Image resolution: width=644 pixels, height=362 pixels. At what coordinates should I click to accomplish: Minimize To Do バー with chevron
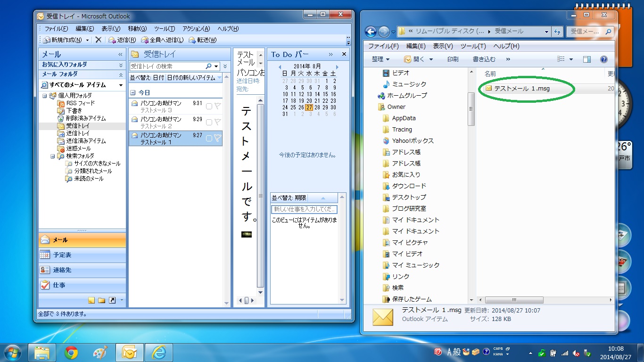(x=330, y=54)
